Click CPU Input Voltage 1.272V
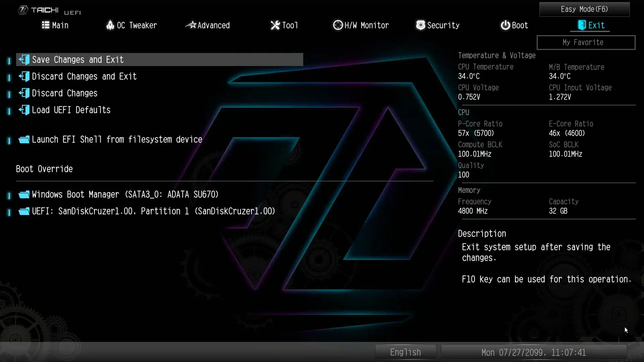The width and height of the screenshot is (644, 362). click(x=560, y=97)
